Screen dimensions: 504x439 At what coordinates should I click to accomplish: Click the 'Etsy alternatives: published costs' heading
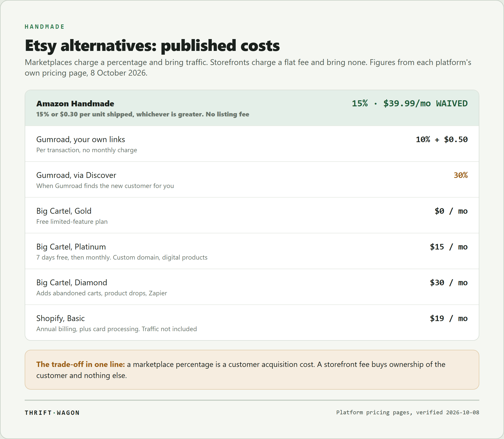pyautogui.click(x=152, y=46)
